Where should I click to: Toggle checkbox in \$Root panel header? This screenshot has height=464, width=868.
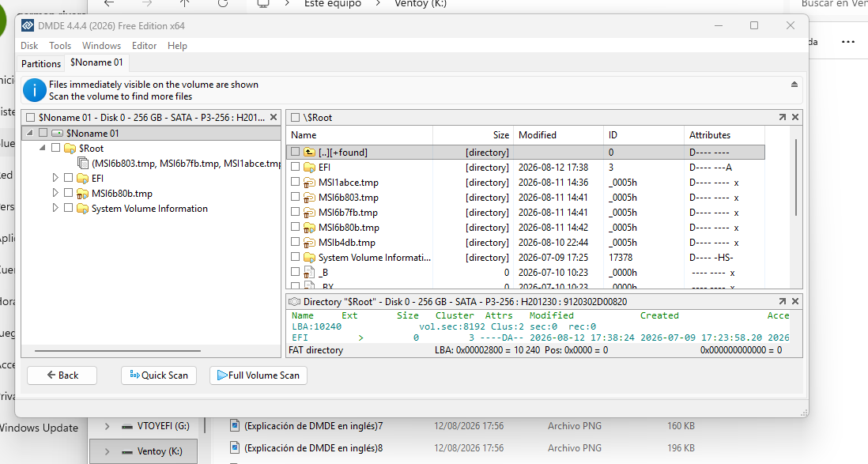tap(295, 118)
